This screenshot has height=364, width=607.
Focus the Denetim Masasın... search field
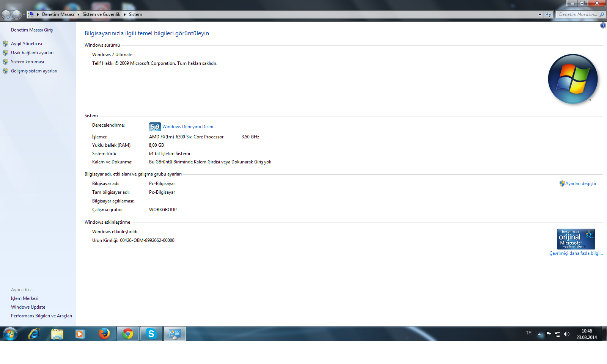coord(577,14)
